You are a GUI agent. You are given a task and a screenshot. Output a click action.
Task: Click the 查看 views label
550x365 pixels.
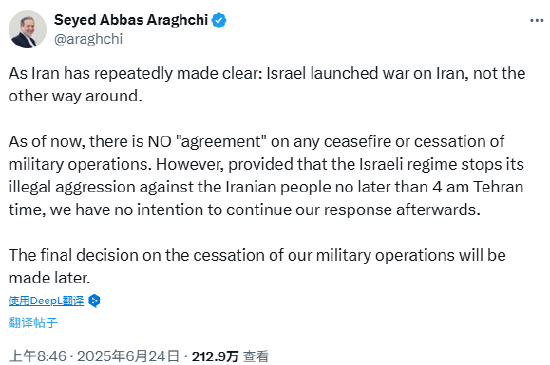click(256, 357)
